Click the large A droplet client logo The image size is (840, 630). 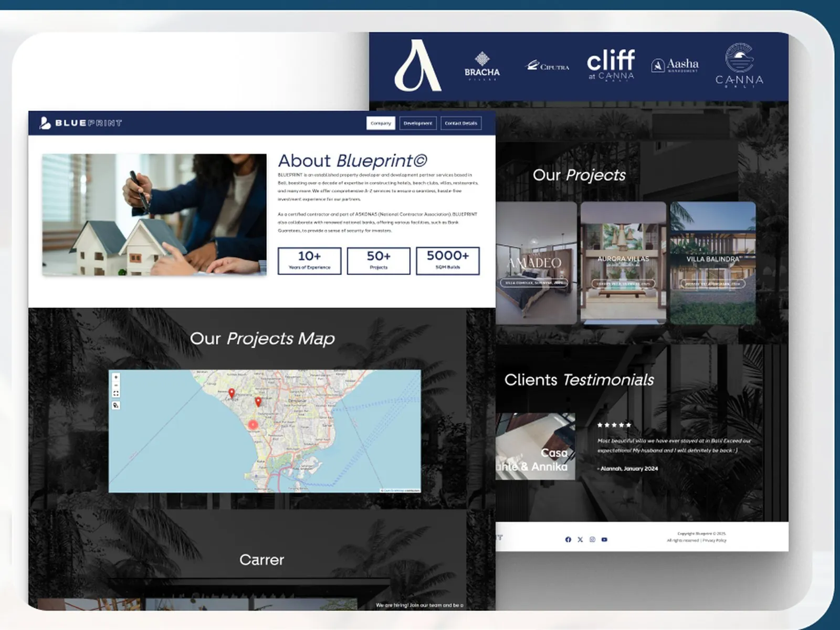[418, 65]
